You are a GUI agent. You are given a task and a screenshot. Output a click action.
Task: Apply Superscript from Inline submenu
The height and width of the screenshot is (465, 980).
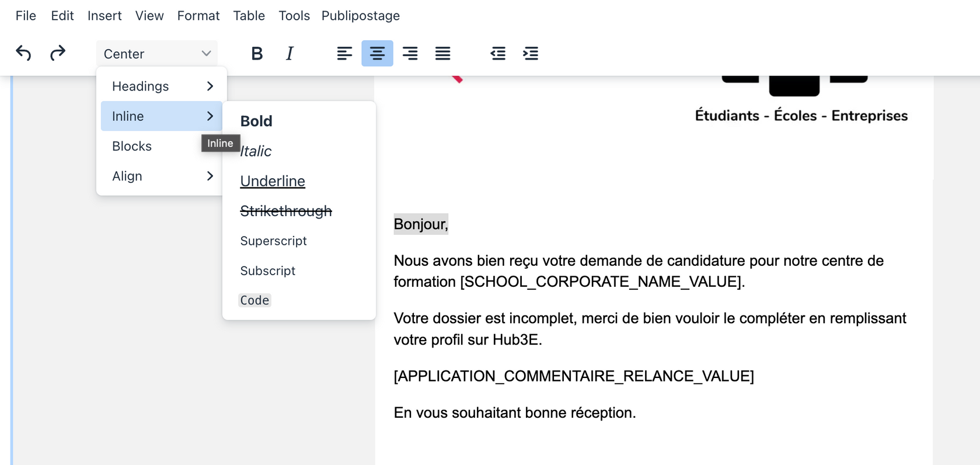tap(299, 241)
